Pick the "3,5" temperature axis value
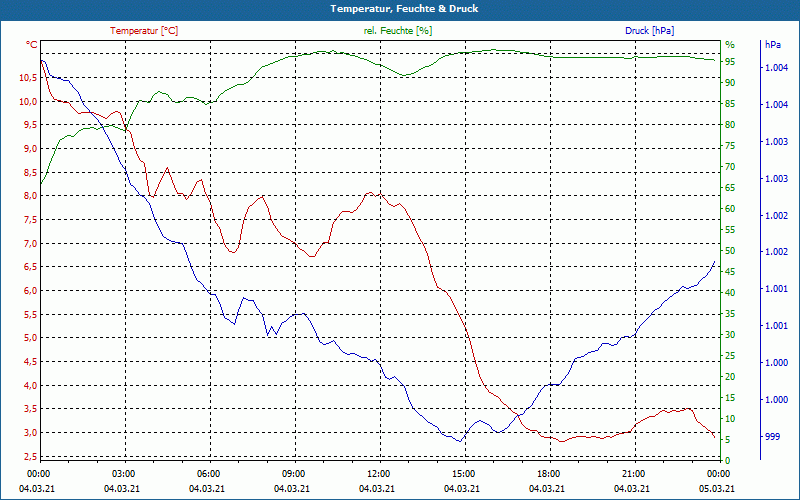The width and height of the screenshot is (800, 500). 30,409
